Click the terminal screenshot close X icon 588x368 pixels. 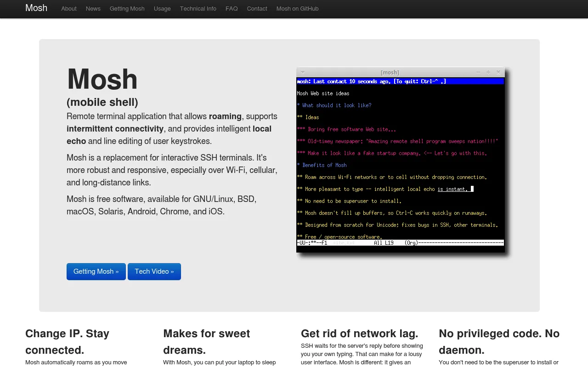pyautogui.click(x=498, y=72)
